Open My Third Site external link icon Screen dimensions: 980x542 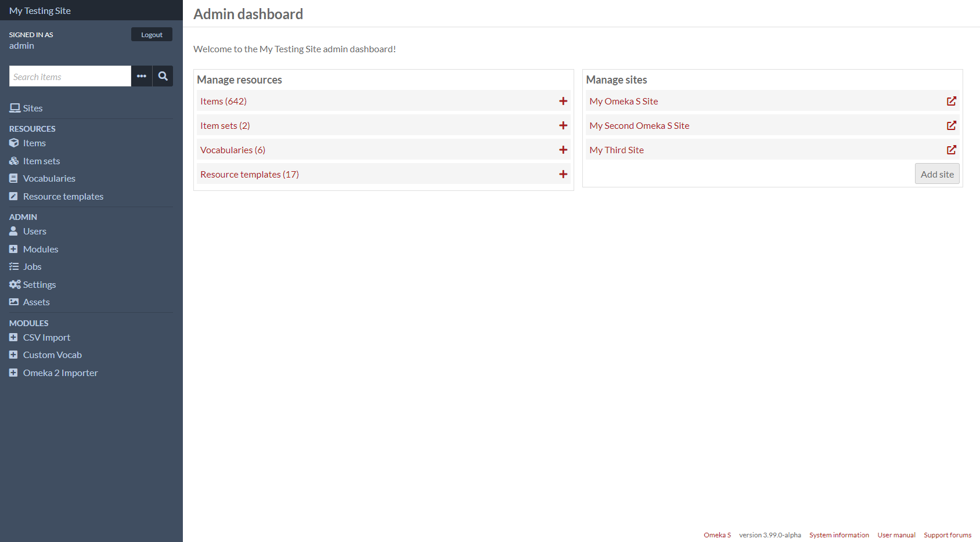pyautogui.click(x=952, y=150)
